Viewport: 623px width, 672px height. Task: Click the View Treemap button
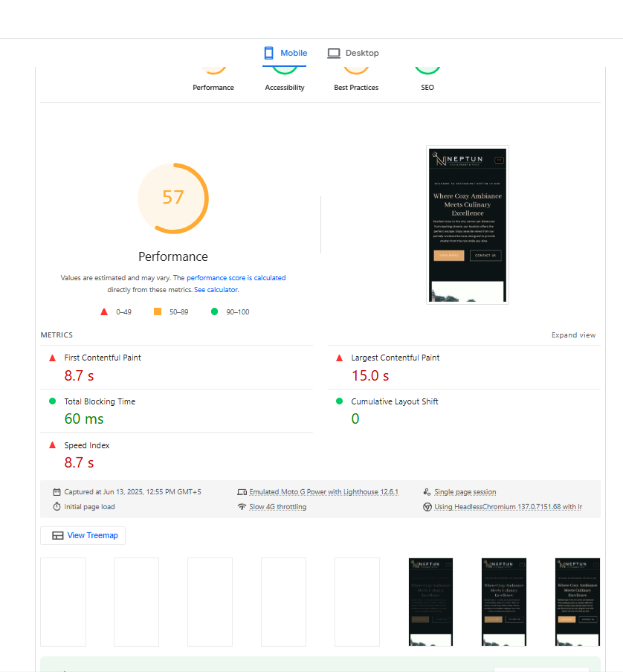(x=83, y=535)
